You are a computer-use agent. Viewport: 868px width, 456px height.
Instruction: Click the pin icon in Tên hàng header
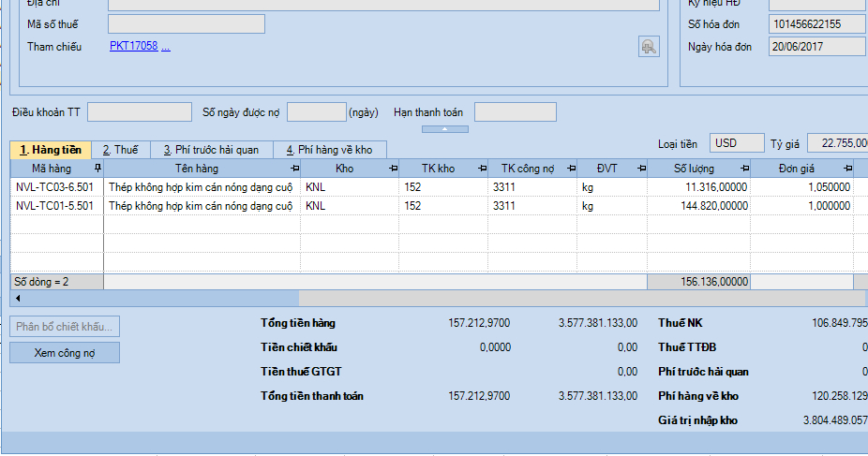(295, 169)
